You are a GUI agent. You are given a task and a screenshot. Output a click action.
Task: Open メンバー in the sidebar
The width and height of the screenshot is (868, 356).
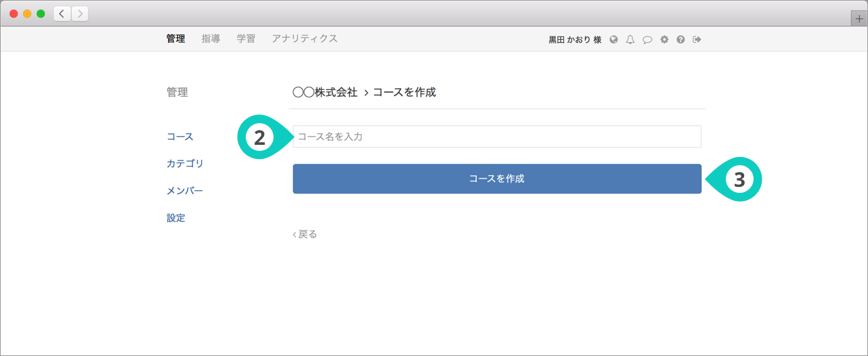185,190
